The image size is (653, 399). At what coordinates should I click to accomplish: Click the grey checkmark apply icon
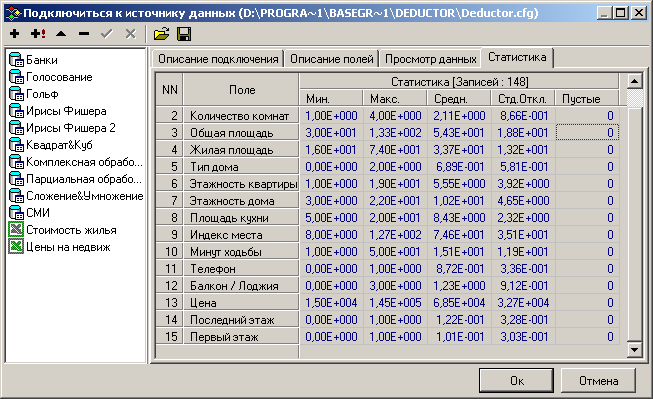coord(107,34)
